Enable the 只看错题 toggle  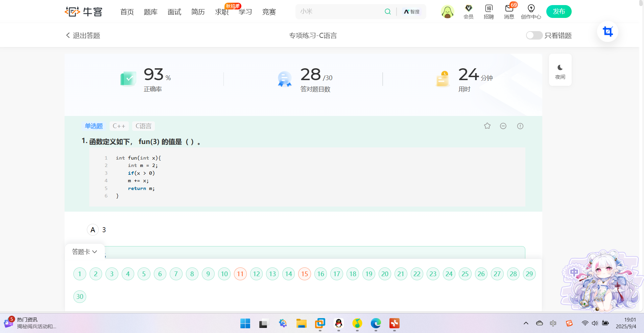[x=534, y=35]
